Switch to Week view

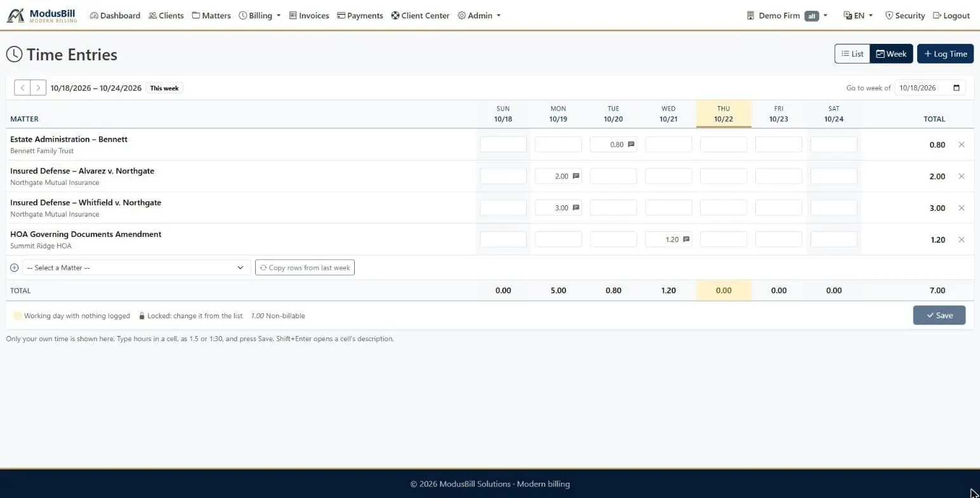pos(891,54)
